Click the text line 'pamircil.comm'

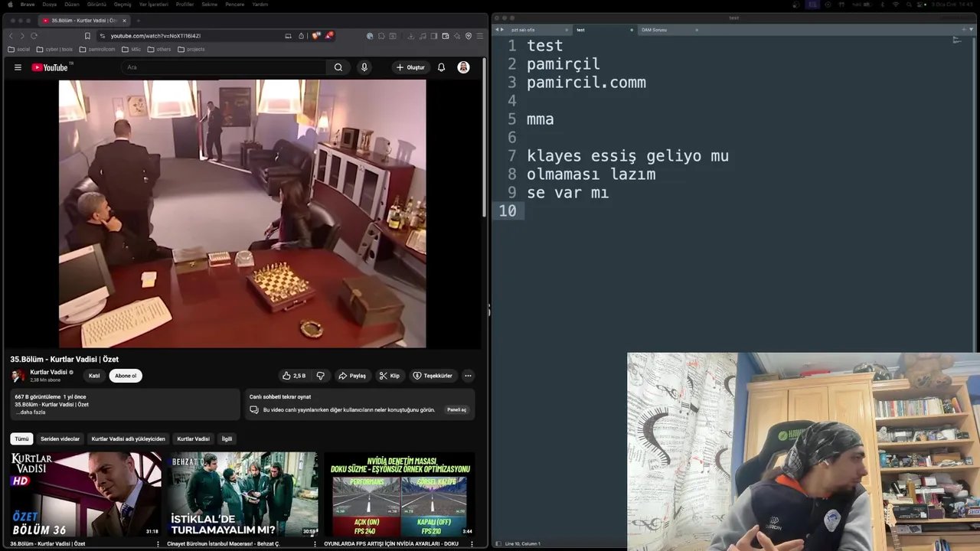coord(586,83)
